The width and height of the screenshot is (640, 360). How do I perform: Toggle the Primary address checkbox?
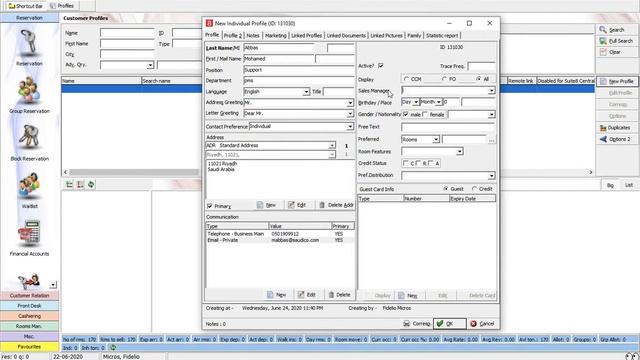209,206
